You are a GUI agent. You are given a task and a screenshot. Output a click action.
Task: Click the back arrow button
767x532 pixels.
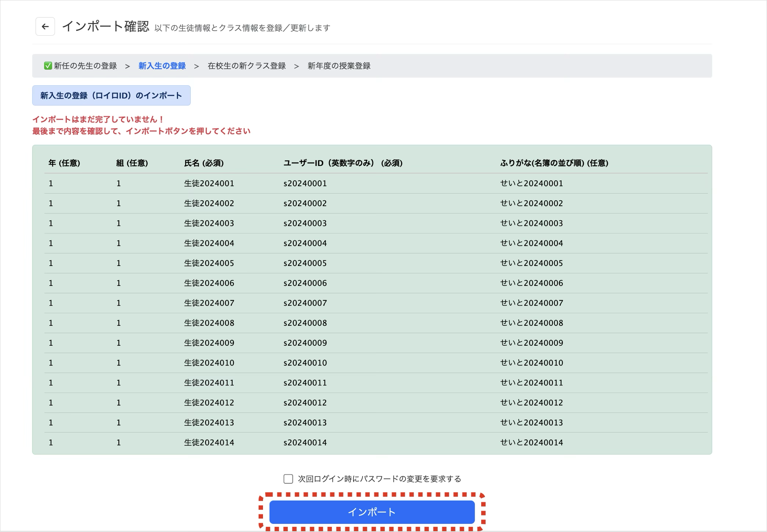click(x=45, y=26)
